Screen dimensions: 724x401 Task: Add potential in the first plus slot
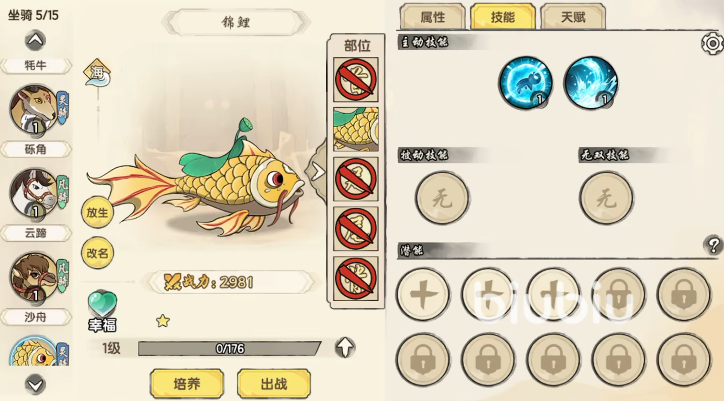423,294
